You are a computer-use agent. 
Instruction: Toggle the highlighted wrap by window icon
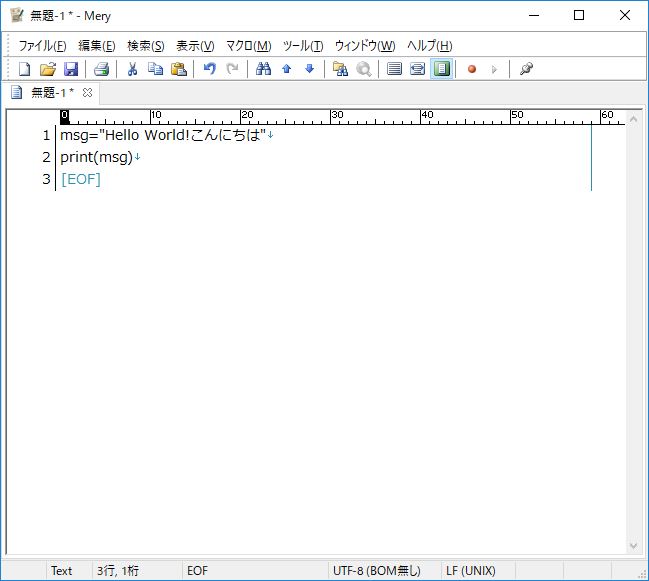point(441,69)
